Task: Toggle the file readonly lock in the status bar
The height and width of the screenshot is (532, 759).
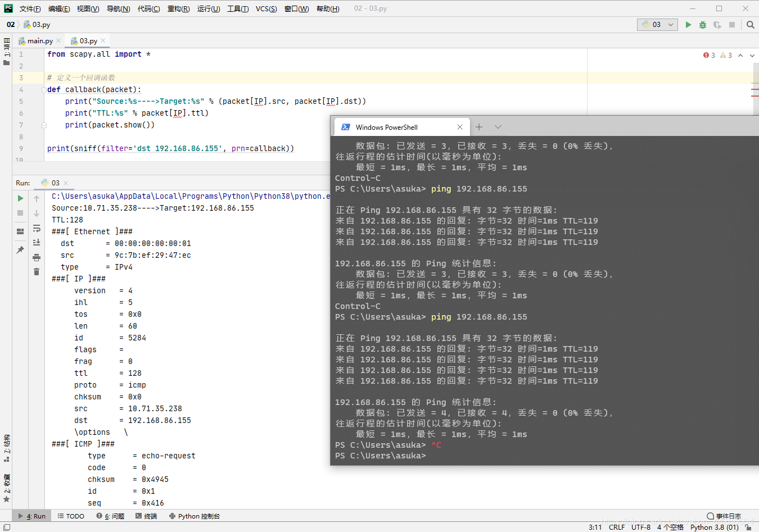Action: [x=748, y=528]
